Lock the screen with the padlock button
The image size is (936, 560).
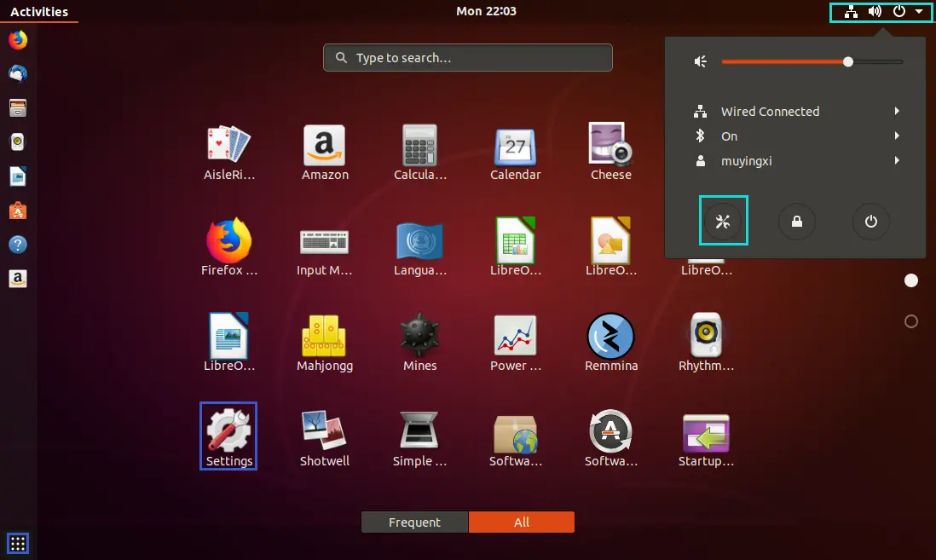(x=797, y=221)
